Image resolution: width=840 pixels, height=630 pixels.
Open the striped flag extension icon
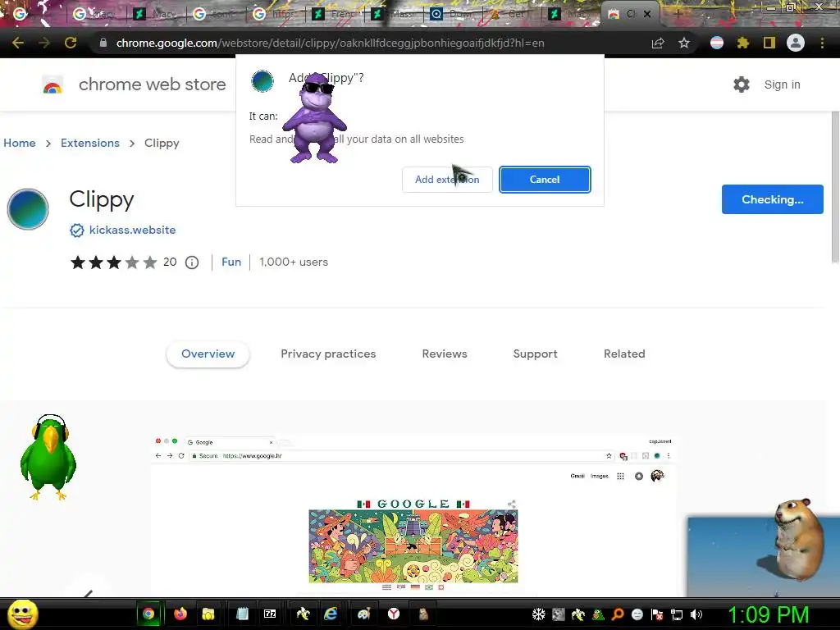tap(717, 43)
